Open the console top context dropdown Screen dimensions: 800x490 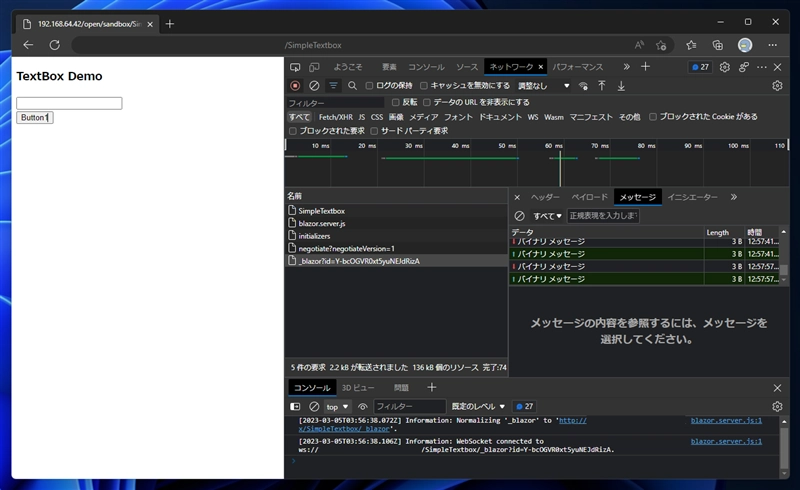click(337, 406)
